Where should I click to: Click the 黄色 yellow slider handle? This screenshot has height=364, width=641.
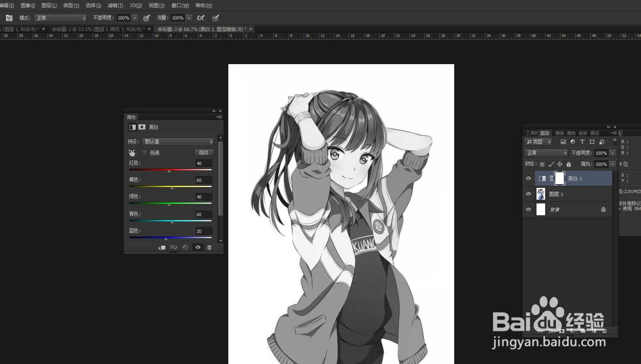[172, 188]
